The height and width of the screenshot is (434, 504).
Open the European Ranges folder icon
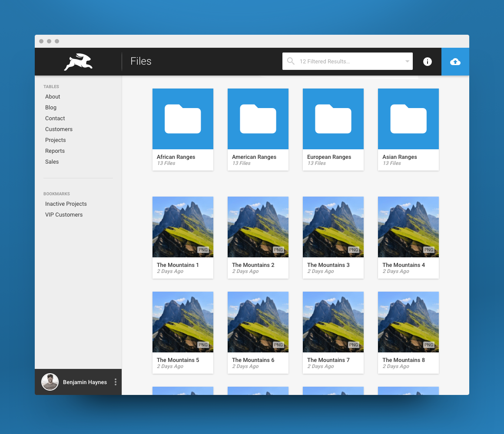click(333, 119)
